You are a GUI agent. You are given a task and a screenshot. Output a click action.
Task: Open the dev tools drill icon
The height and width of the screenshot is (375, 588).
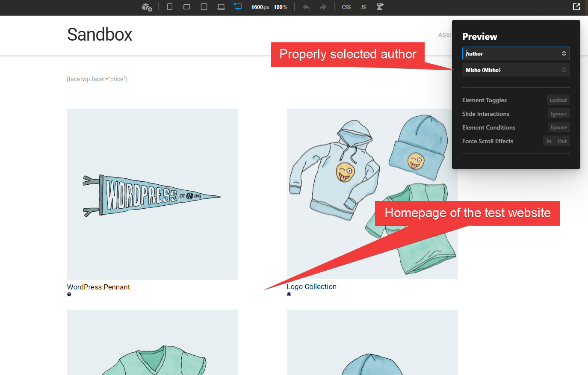pyautogui.click(x=380, y=7)
